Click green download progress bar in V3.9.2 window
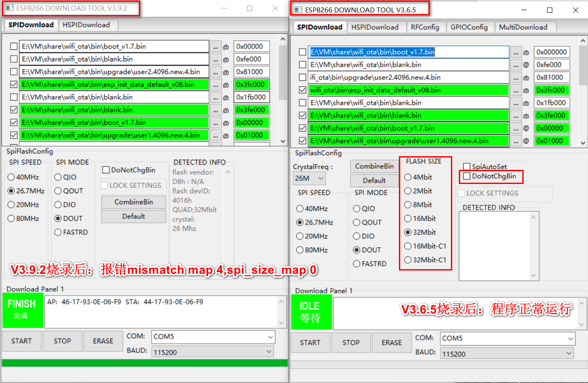The height and width of the screenshot is (383, 588). coord(145,363)
